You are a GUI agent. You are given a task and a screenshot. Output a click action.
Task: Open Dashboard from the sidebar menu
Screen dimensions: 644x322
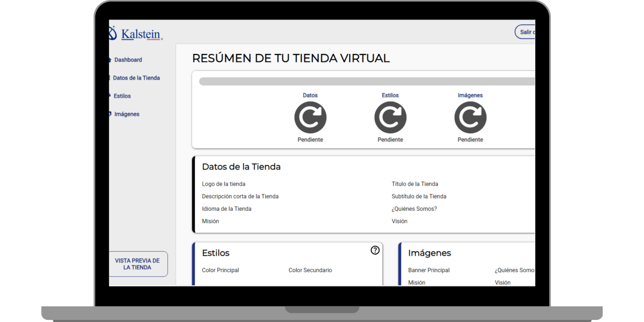click(x=128, y=60)
